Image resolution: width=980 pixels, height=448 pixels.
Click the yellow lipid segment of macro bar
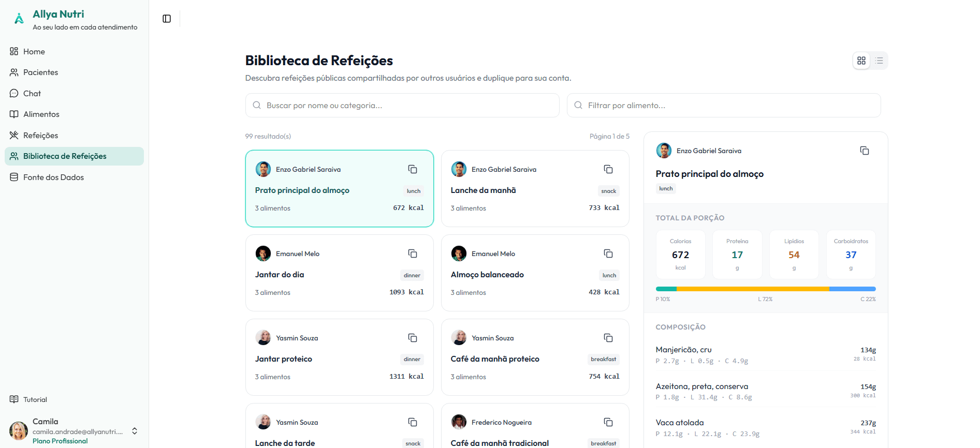(x=753, y=289)
